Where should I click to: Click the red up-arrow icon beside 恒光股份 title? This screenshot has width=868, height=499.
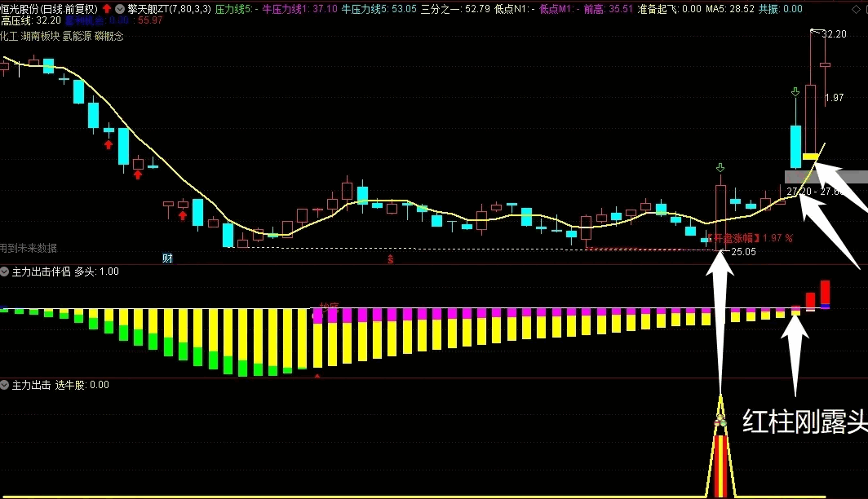click(x=107, y=9)
